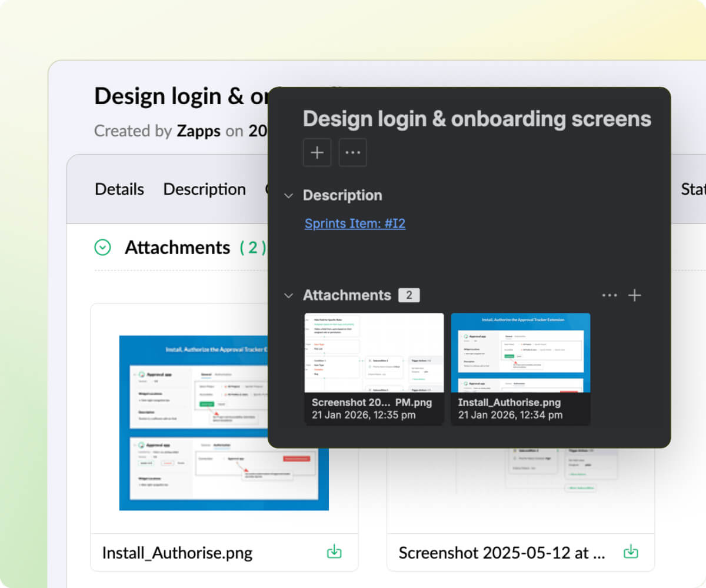Switch to the Details tab
Image resolution: width=706 pixels, height=588 pixels.
tap(119, 189)
